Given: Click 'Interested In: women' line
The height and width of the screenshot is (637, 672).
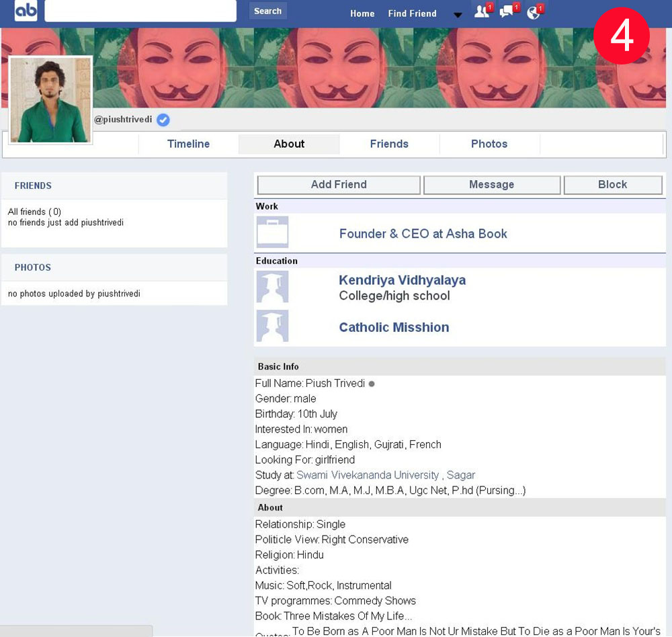Looking at the screenshot, I should [x=301, y=429].
